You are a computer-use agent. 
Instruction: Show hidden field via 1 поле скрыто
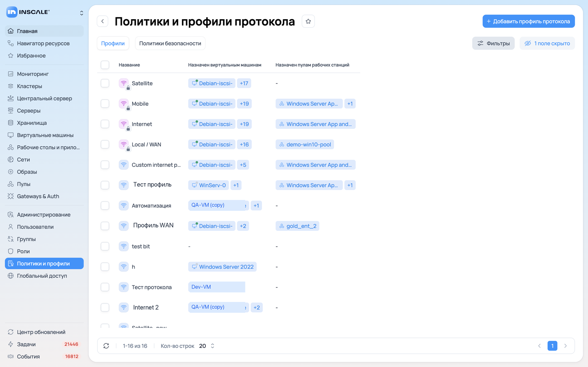pos(547,43)
